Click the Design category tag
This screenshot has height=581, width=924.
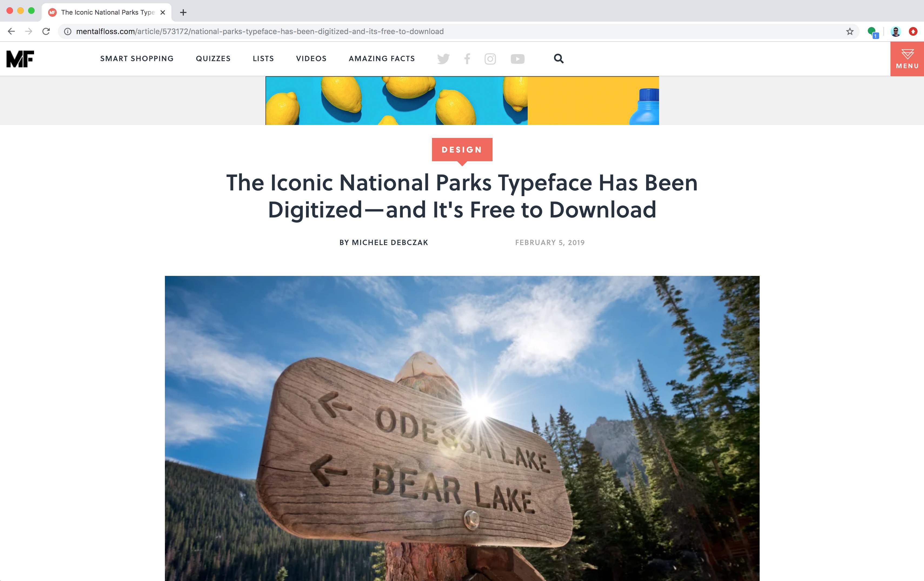(x=462, y=150)
